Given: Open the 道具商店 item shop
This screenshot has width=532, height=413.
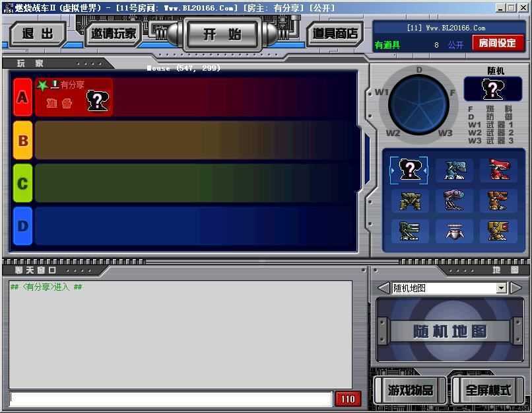Looking at the screenshot, I should [335, 34].
